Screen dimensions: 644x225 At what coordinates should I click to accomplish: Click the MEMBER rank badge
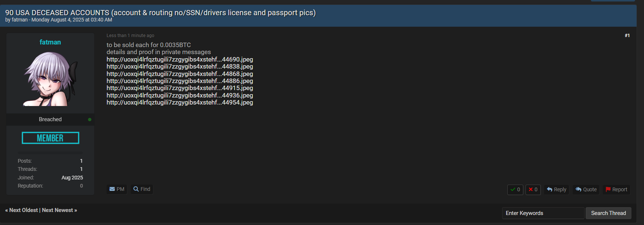click(x=51, y=138)
